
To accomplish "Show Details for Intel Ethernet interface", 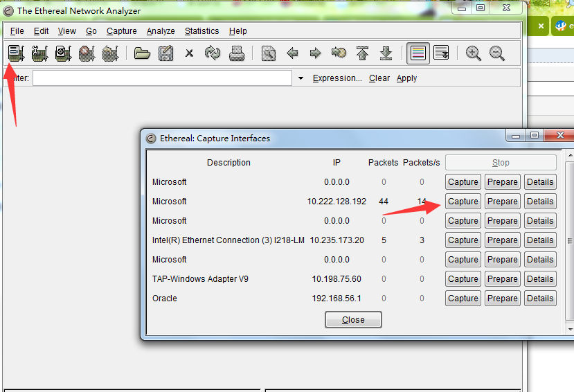I will [x=540, y=240].
